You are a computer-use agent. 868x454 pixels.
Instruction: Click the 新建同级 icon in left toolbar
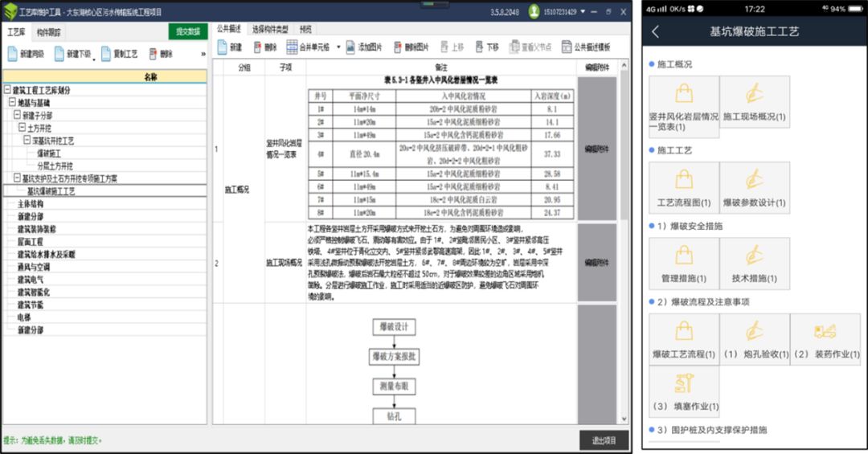[x=13, y=54]
